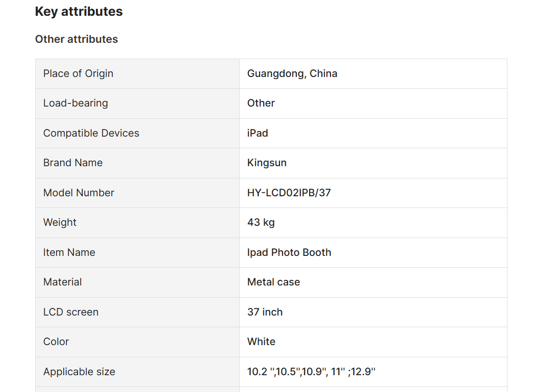Screen dimensions: 535x392
Task: Click the Model Number label
Action: (x=79, y=193)
